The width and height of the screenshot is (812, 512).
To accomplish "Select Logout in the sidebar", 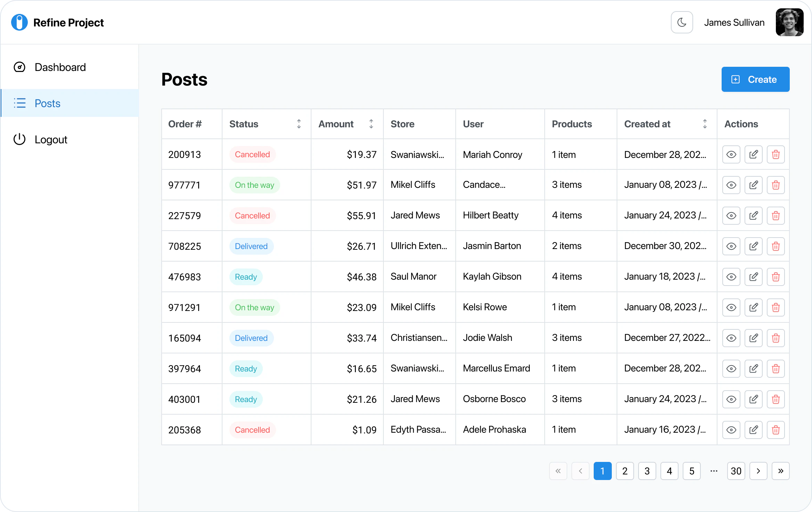I will click(x=51, y=139).
